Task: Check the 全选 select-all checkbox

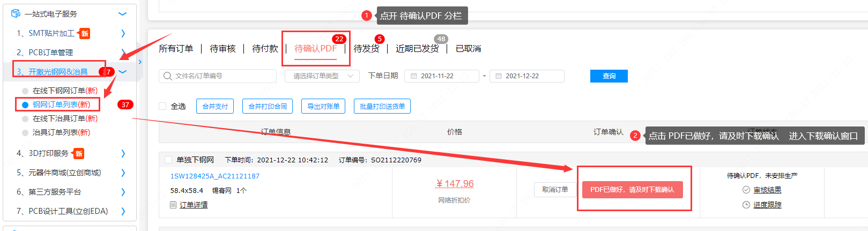Action: point(162,106)
